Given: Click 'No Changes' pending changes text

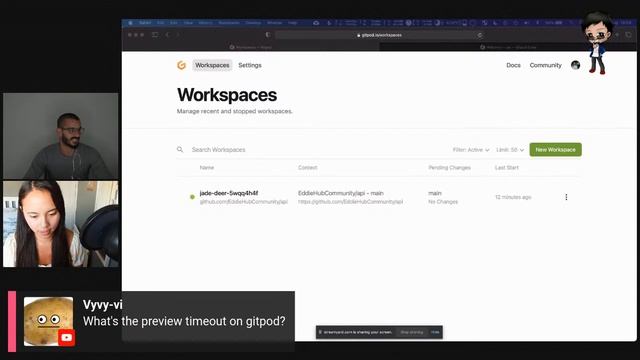Looking at the screenshot, I should 443,202.
